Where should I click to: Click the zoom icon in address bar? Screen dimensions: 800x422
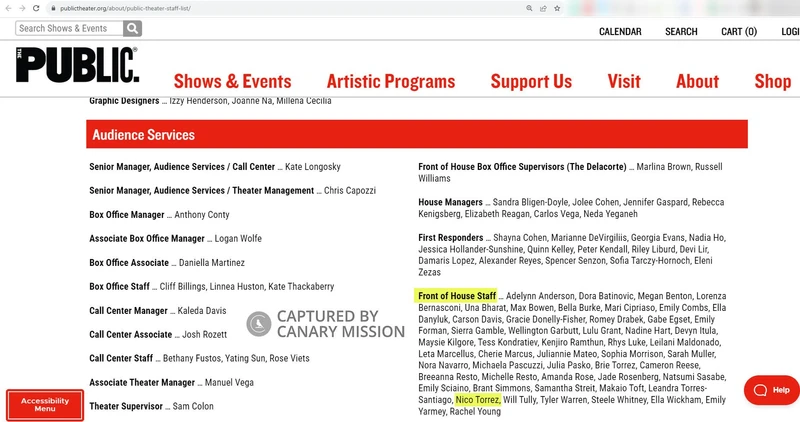point(529,8)
